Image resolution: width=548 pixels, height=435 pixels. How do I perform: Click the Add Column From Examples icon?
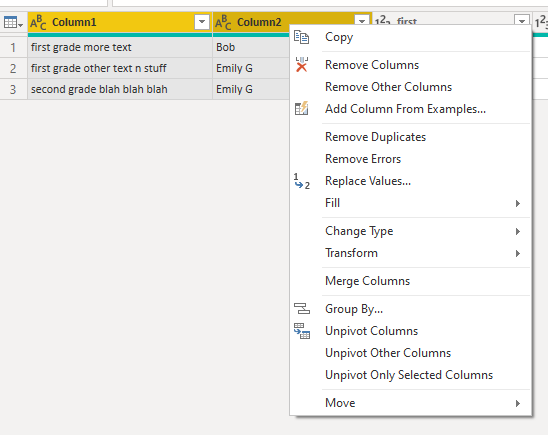[301, 109]
